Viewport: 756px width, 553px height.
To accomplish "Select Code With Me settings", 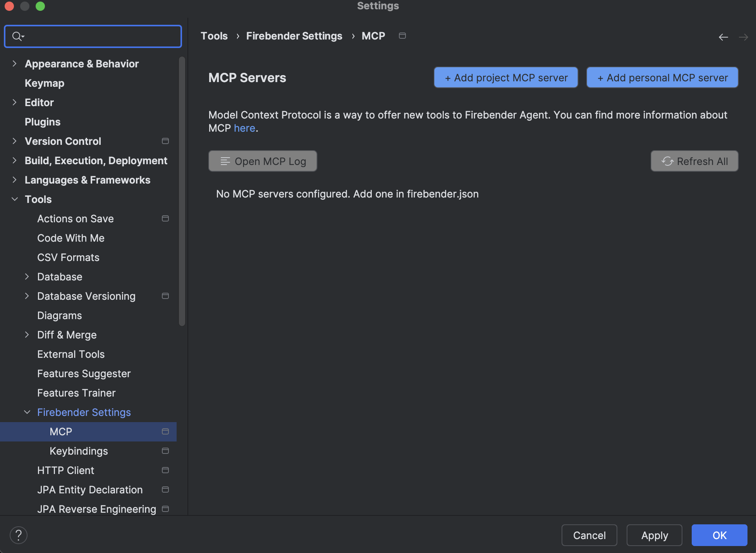I will click(x=71, y=238).
